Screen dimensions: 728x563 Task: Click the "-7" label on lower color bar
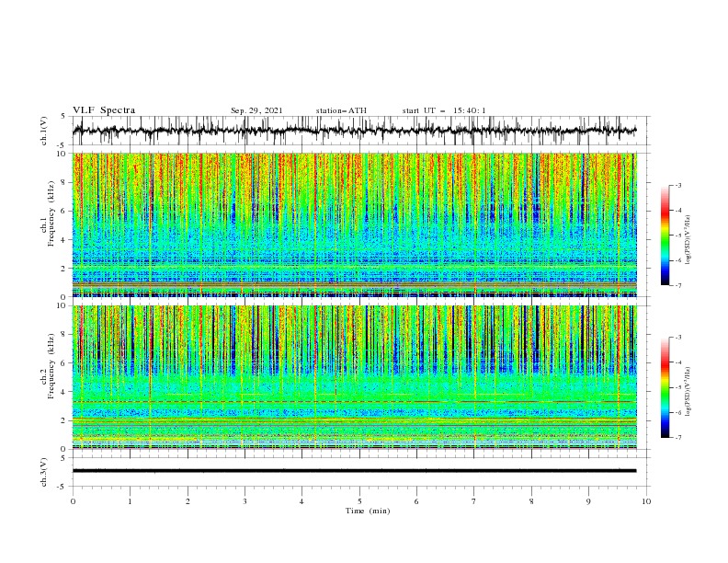point(677,438)
